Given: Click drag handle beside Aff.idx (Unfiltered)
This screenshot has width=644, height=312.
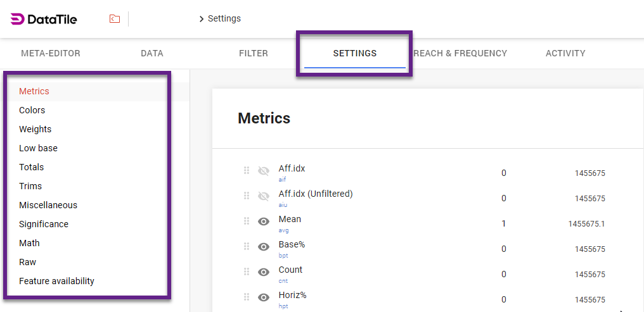Looking at the screenshot, I should tap(247, 196).
